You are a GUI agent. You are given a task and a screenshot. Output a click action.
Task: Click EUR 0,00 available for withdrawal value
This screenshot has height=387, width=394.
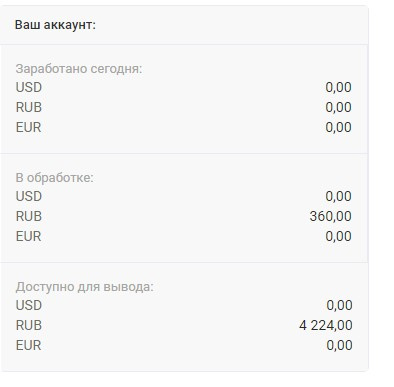click(x=339, y=345)
